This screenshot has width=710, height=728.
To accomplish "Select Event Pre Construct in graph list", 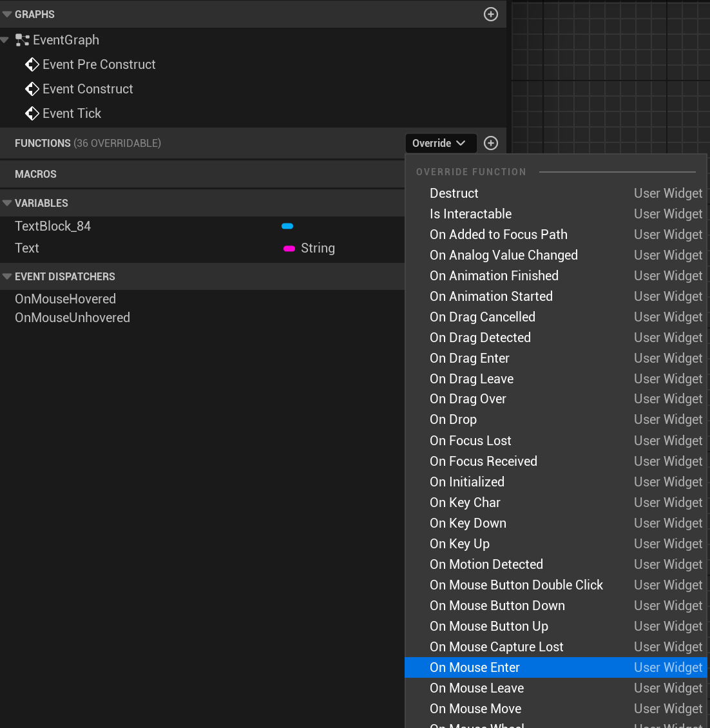I will (x=99, y=64).
